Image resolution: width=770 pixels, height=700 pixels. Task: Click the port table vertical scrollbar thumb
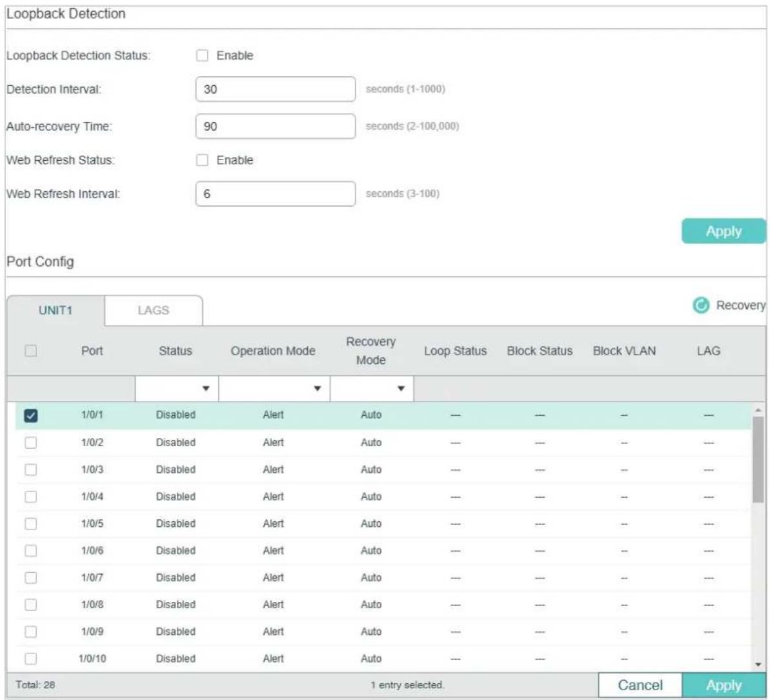click(758, 460)
